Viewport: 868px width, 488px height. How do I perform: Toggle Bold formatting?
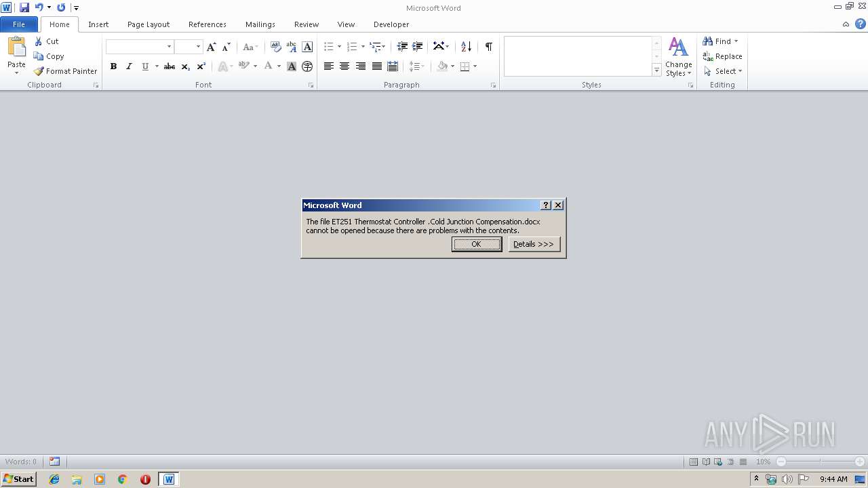coord(113,66)
